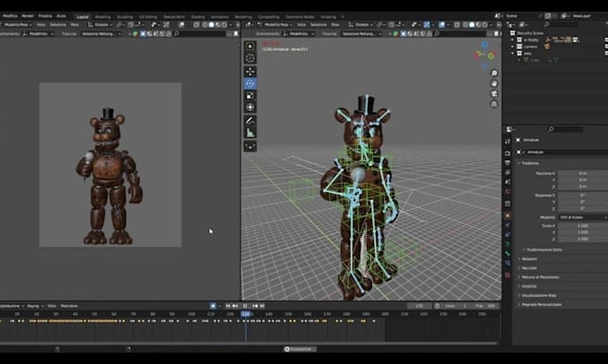Image resolution: width=608 pixels, height=364 pixels.
Task: Open the Output properties tab
Action: (x=508, y=163)
